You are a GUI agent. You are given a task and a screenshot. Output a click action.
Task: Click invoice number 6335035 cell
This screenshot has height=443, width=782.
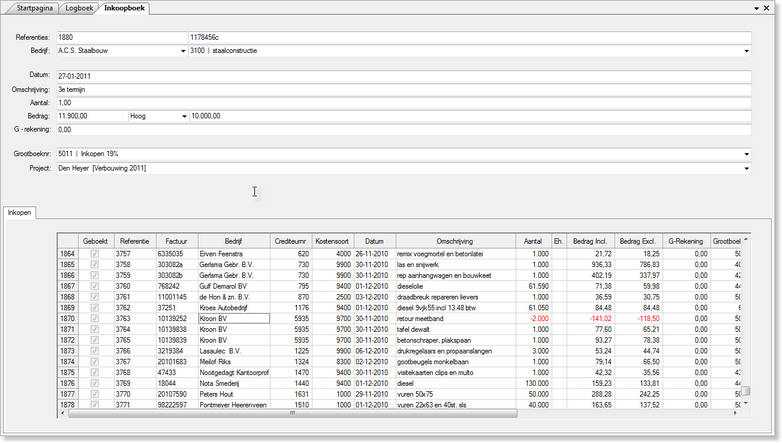177,254
